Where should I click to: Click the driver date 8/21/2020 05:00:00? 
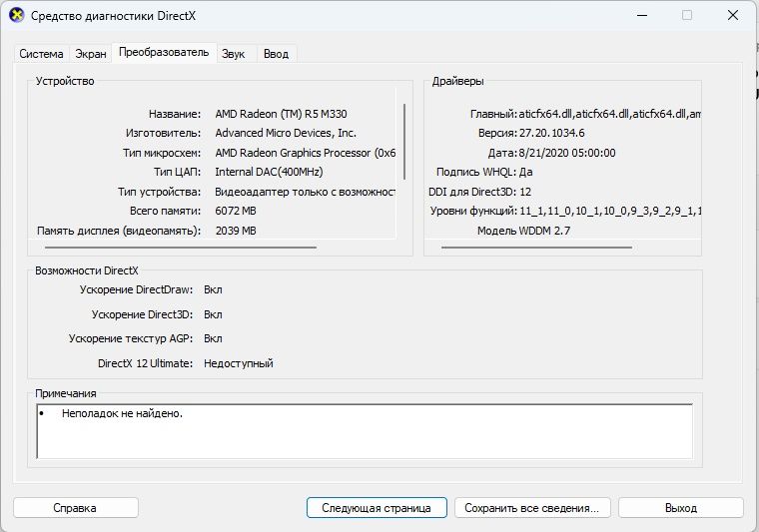pyautogui.click(x=567, y=153)
